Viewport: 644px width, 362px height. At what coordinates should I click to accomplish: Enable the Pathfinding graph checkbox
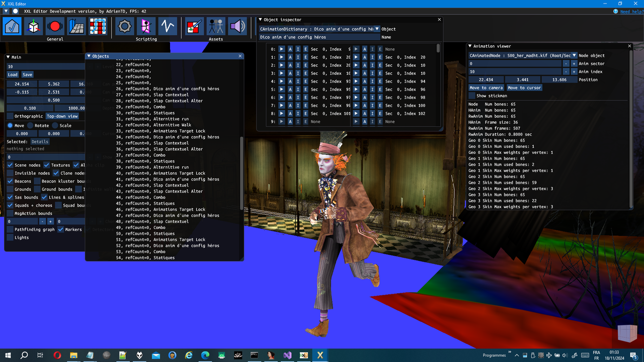10,229
